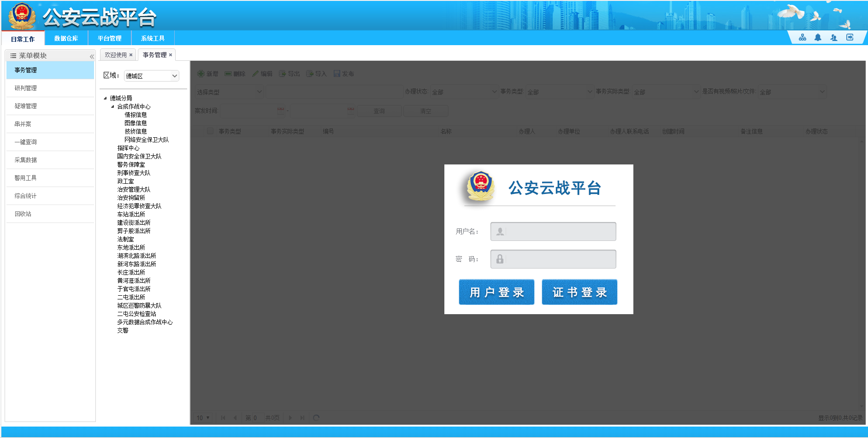Open the start date calendar icon for 案发时间
This screenshot has height=439, width=868.
(281, 111)
